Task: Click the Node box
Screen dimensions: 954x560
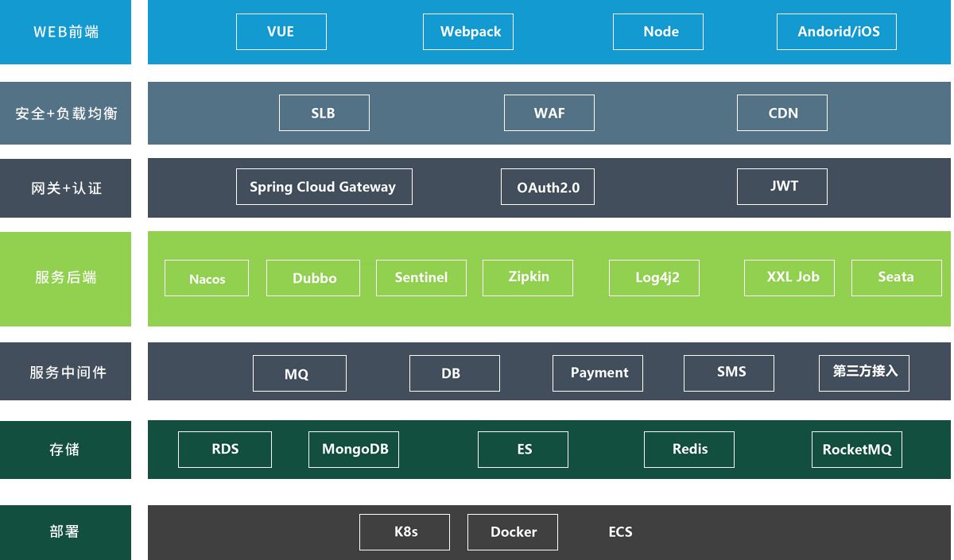Action: [658, 32]
